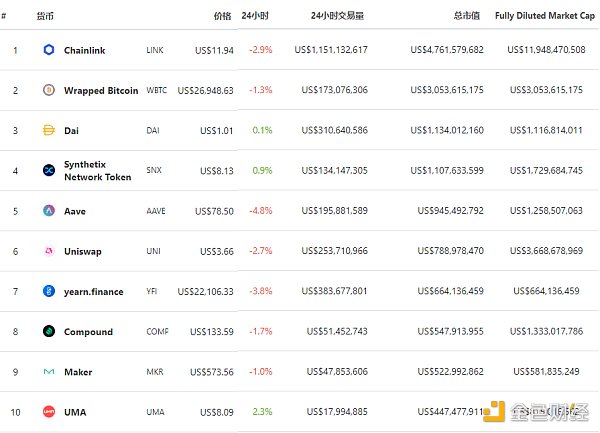Click the -4.8% Aave 24h change
Screen dimensions: 600x433
261,211
